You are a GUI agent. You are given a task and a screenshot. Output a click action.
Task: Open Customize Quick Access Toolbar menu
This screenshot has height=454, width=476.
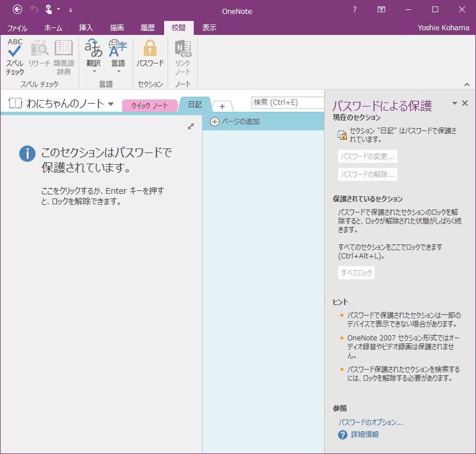(x=70, y=10)
